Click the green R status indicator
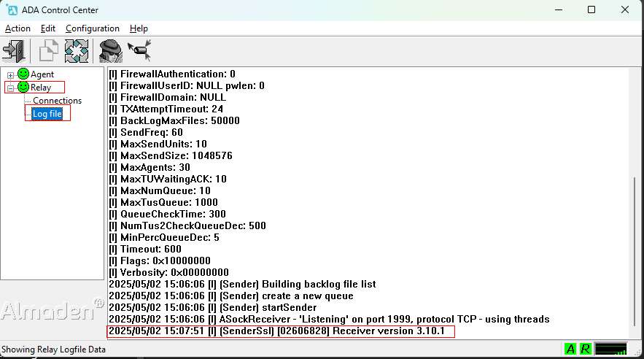The height and width of the screenshot is (359, 644). point(585,349)
